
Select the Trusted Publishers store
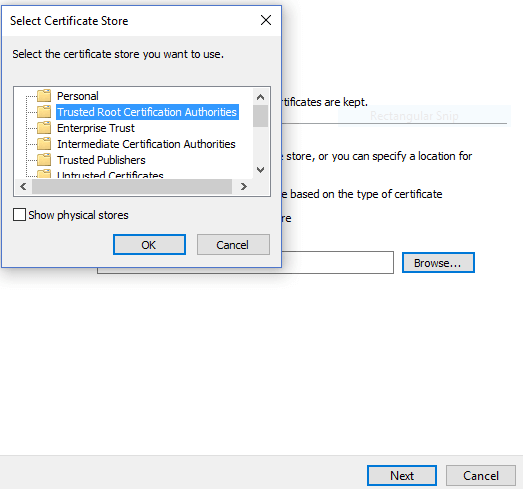pos(101,160)
